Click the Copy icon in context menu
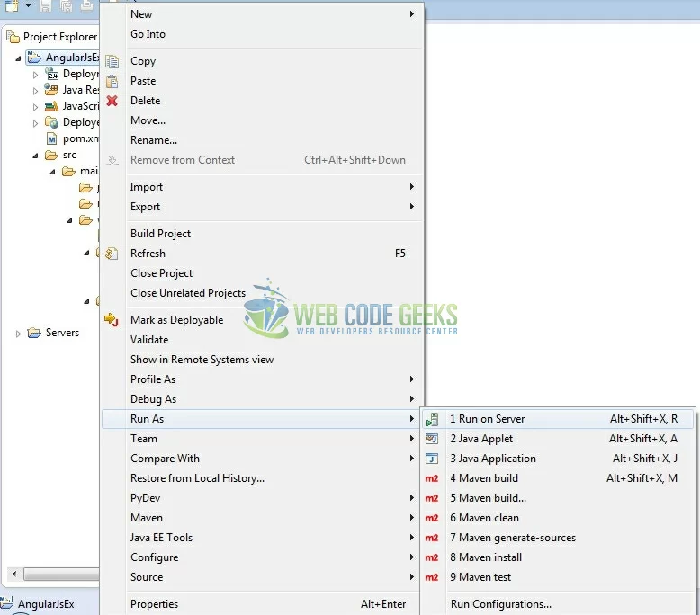 pyautogui.click(x=112, y=61)
